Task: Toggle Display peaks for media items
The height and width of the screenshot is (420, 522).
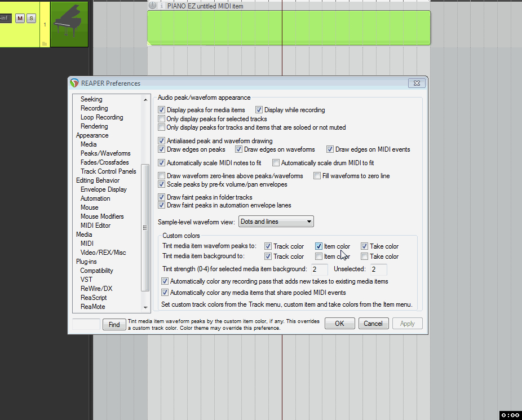Action: (x=161, y=110)
